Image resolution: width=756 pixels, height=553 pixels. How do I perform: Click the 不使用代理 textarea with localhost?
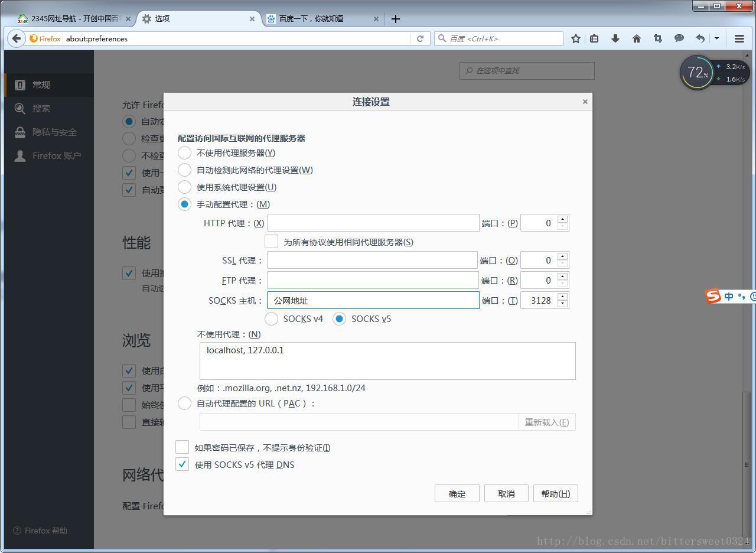tap(387, 361)
